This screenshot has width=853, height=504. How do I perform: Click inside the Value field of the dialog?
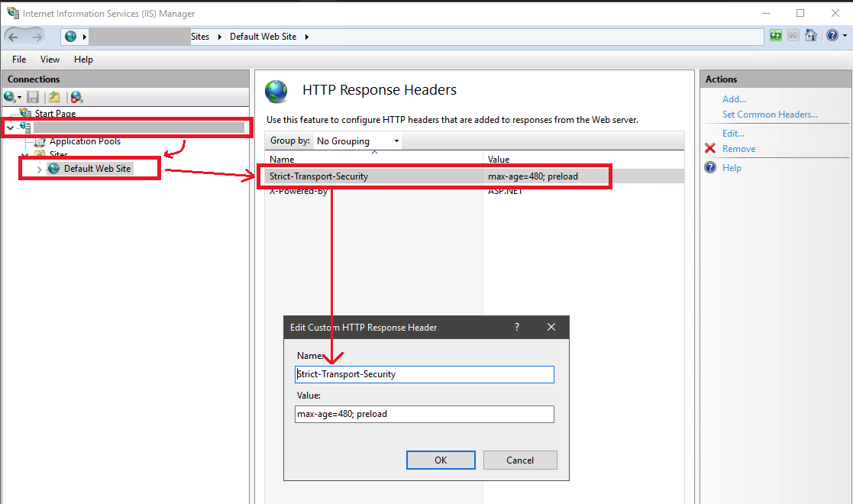(x=425, y=414)
